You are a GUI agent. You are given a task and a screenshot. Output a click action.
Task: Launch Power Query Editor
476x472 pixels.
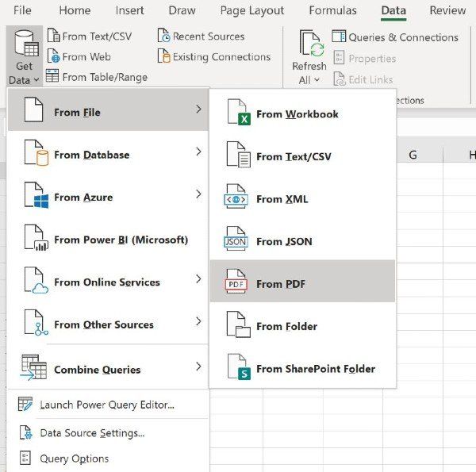click(x=106, y=405)
